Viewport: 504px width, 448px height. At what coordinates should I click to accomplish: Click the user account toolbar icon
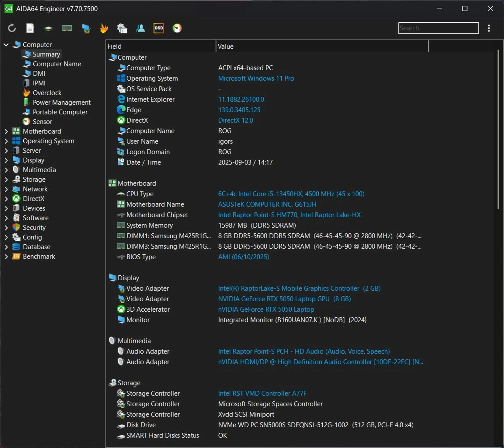(x=140, y=28)
